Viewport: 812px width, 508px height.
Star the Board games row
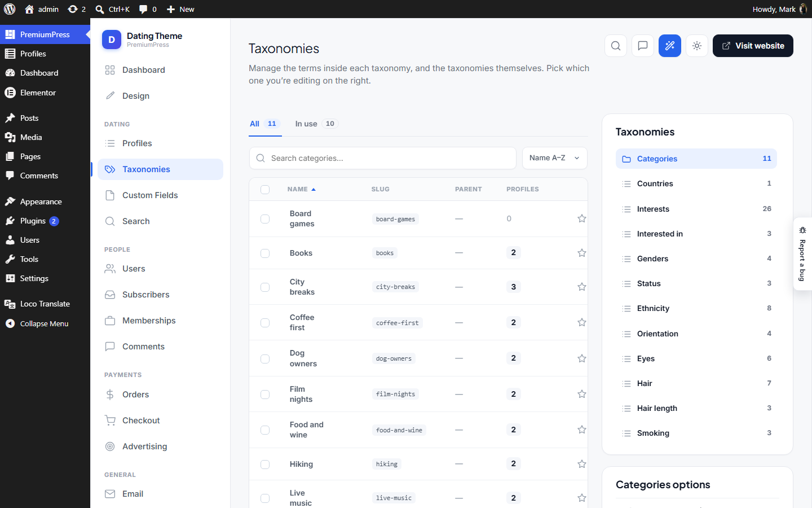coord(582,218)
